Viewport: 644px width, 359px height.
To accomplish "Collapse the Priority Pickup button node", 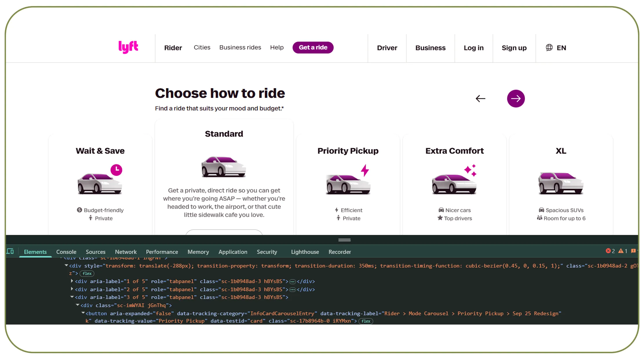I will 83,313.
